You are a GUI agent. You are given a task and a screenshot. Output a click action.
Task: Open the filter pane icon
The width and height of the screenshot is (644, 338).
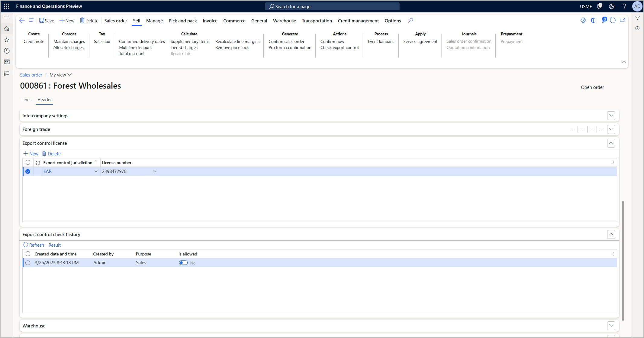638,18
